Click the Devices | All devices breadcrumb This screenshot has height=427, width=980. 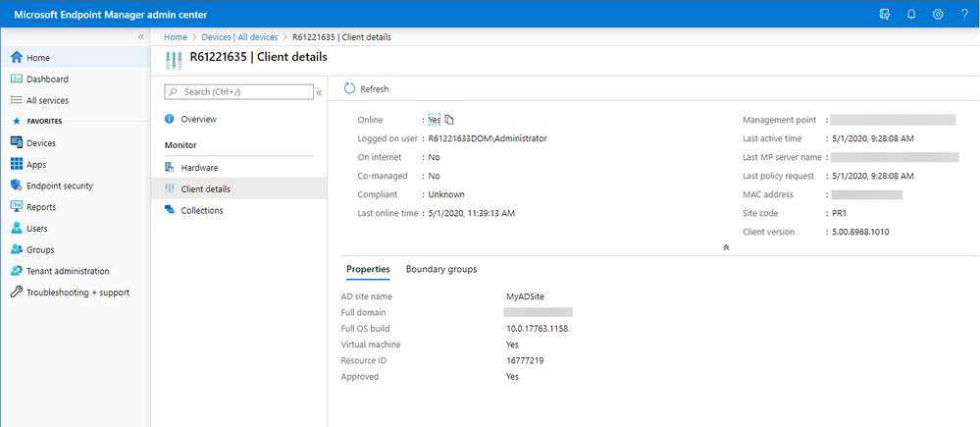239,36
